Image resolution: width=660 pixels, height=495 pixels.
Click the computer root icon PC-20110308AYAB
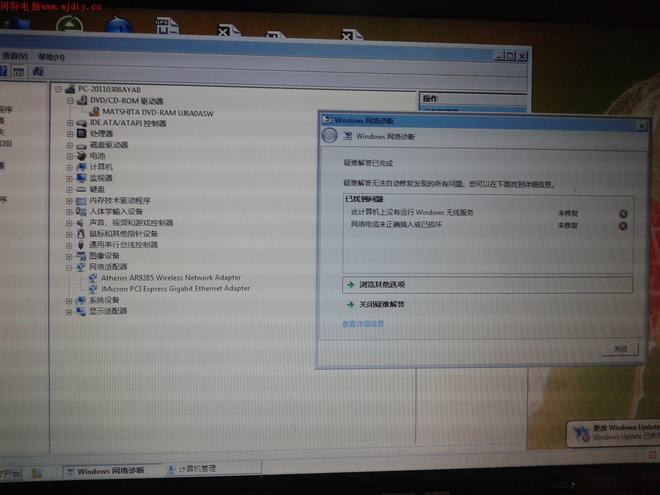71,89
